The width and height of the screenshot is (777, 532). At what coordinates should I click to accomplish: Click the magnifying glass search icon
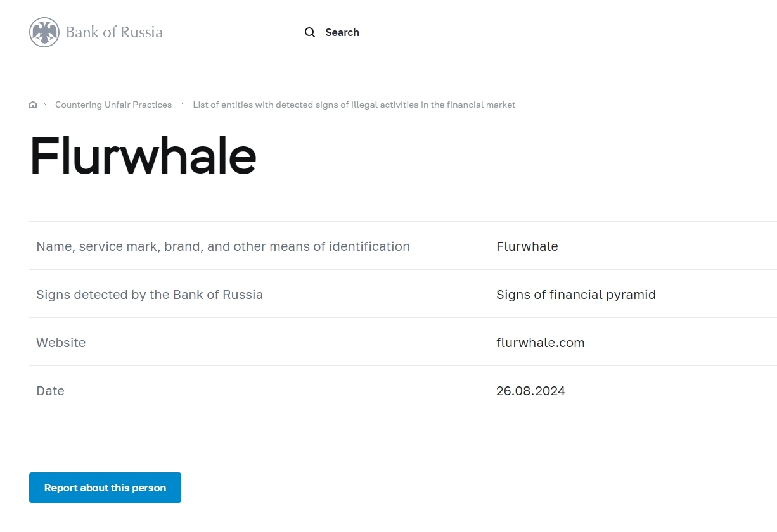coord(310,32)
